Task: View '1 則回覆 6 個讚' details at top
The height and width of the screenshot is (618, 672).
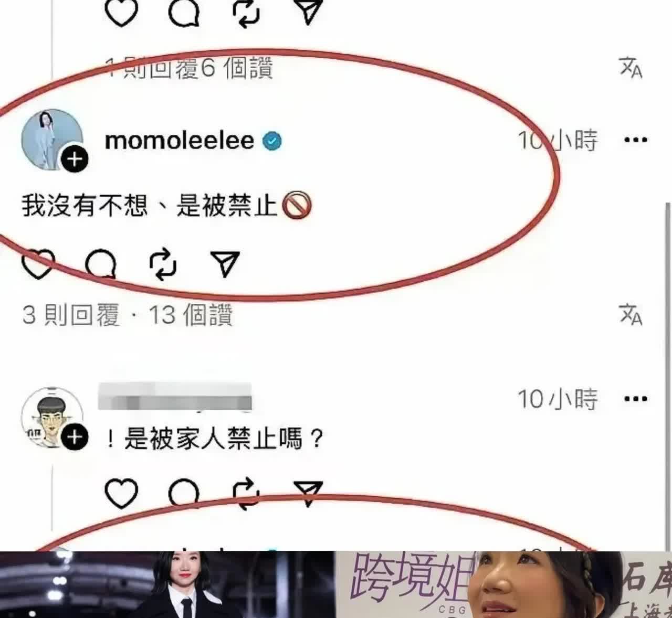Action: click(x=189, y=68)
